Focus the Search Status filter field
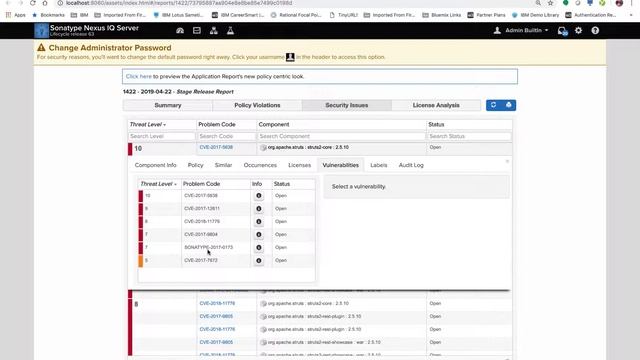 click(x=469, y=136)
